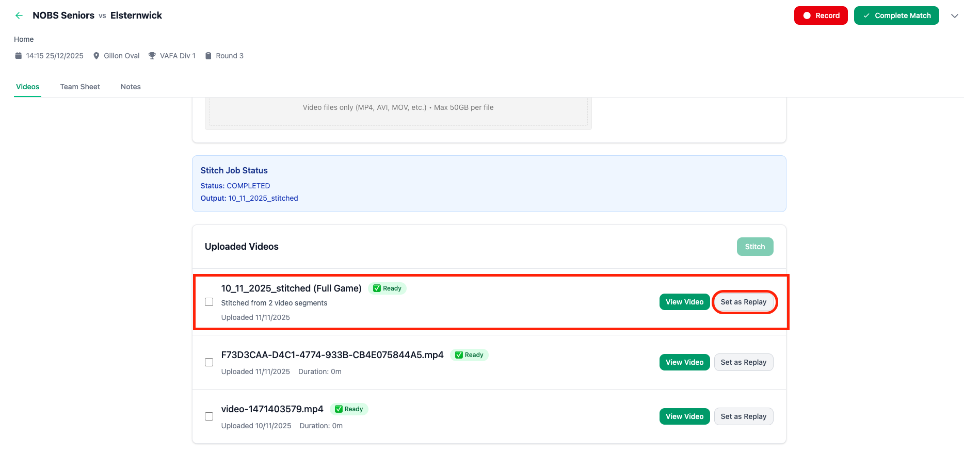Click the Stitch button in Uploaded Videos
This screenshot has width=980, height=452.
pos(754,247)
